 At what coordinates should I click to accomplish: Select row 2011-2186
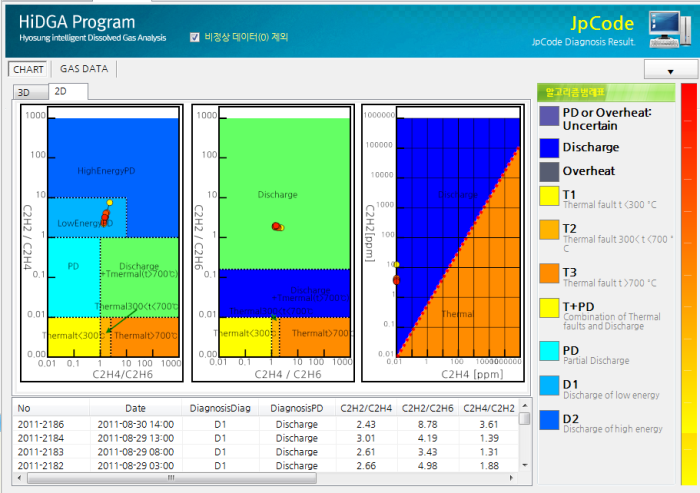click(266, 424)
